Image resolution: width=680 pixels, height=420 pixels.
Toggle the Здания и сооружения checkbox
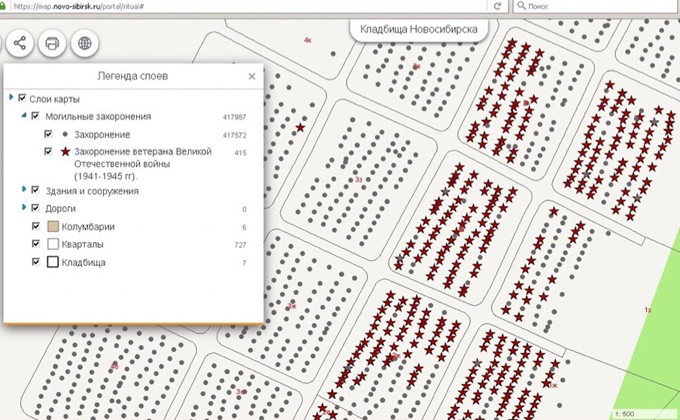[35, 190]
